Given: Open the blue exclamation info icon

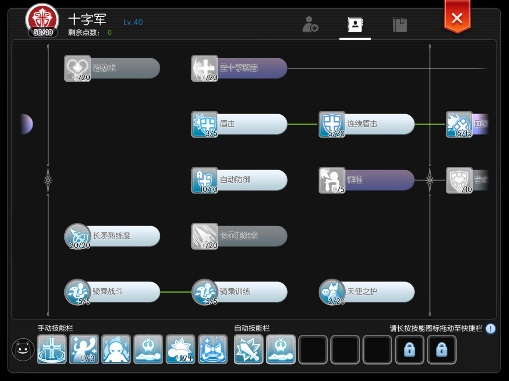Looking at the screenshot, I should (x=490, y=329).
